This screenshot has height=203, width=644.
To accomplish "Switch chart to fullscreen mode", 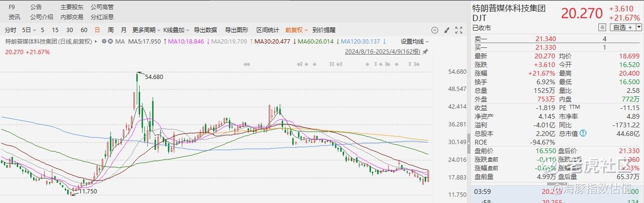I will [458, 30].
